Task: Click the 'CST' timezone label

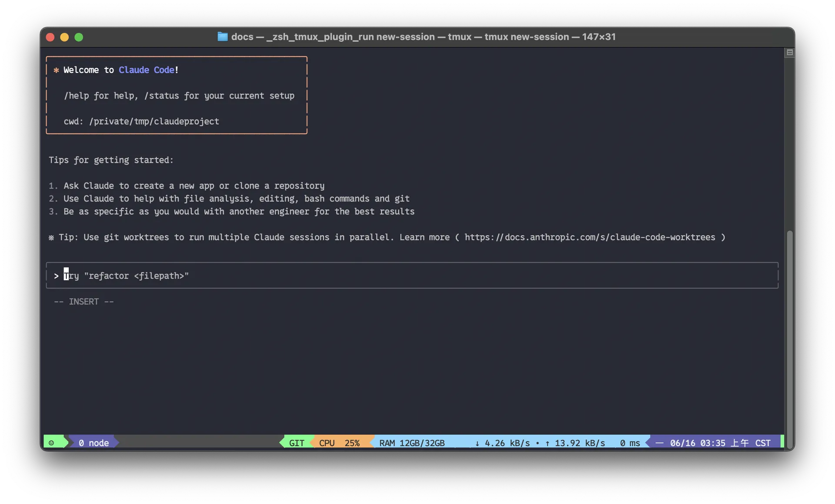Action: [x=763, y=443]
